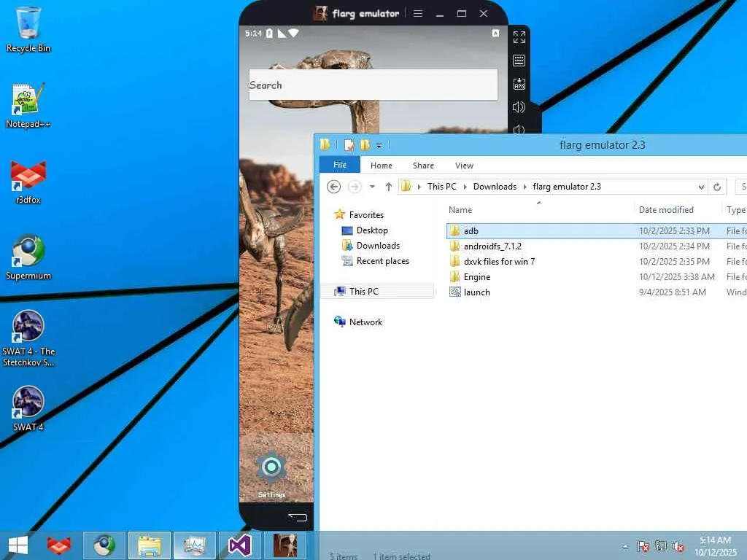Viewport: 747px width, 560px height.
Task: Launch the r3dfox desktop shortcut
Action: (28, 182)
